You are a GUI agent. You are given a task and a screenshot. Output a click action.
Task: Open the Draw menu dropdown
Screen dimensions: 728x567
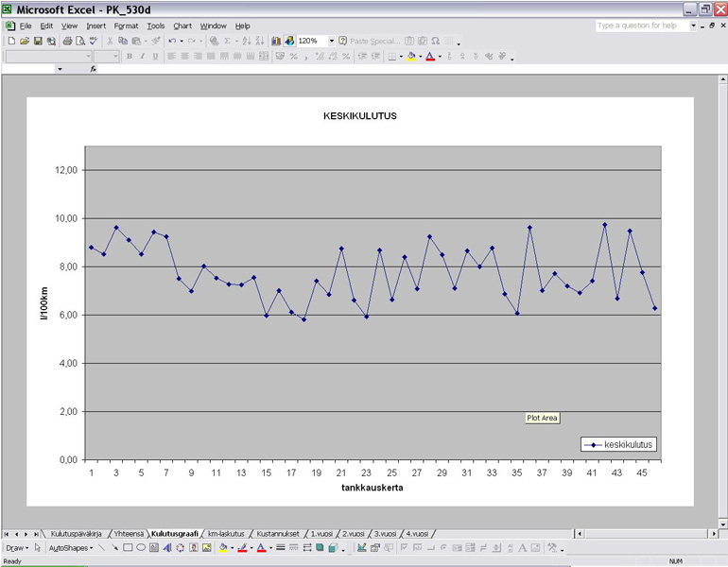click(16, 547)
